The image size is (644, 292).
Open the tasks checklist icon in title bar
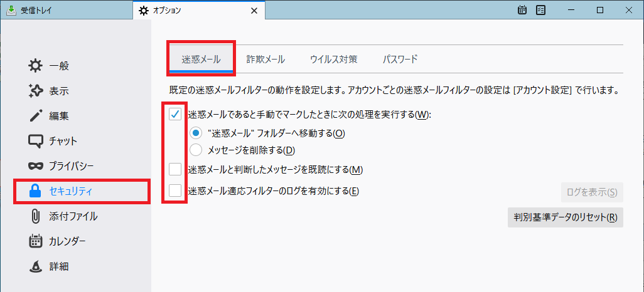pos(541,10)
